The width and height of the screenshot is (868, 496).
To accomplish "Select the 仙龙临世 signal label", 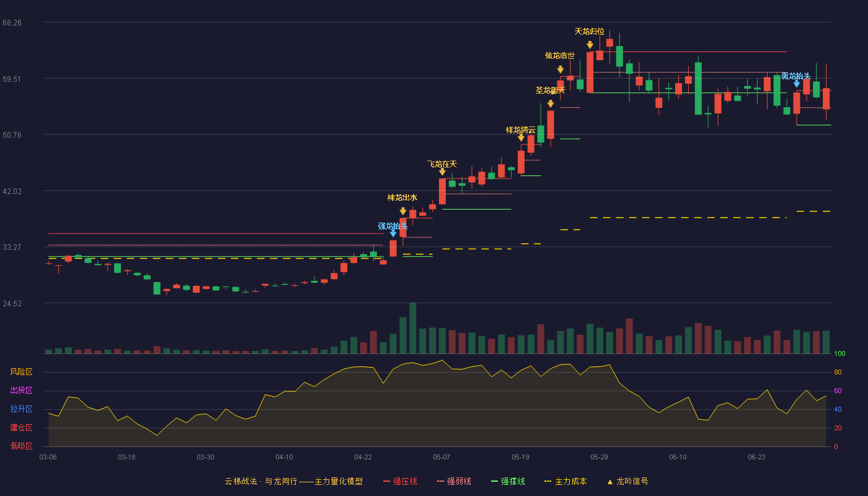I will click(x=560, y=56).
